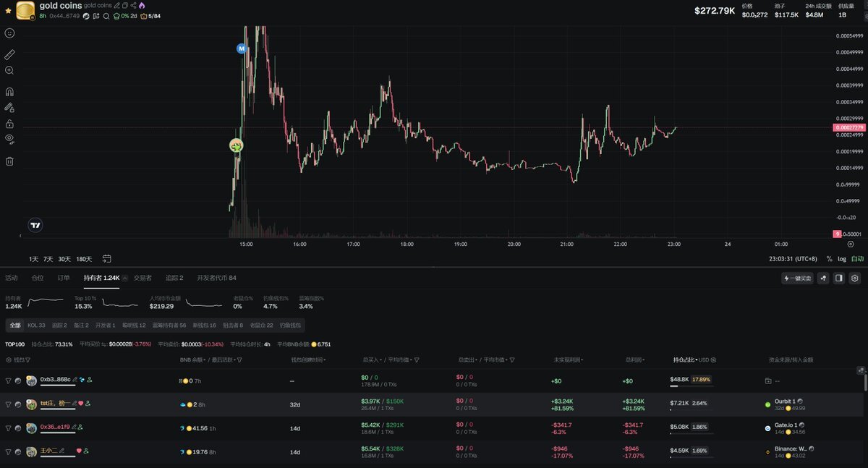Screen dimensions: 868x468
Task: Select the zoom in tool
Action: click(x=9, y=70)
